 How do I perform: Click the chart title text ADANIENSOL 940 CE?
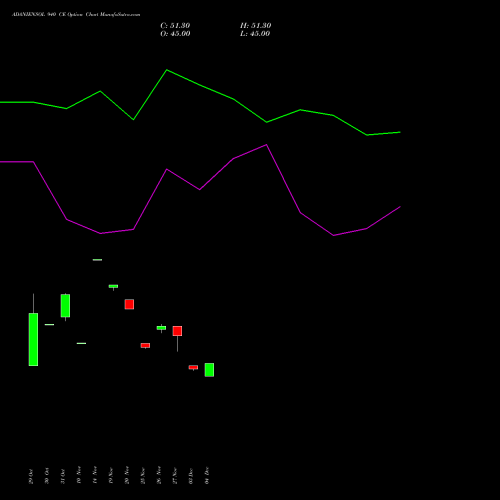[x=39, y=15]
